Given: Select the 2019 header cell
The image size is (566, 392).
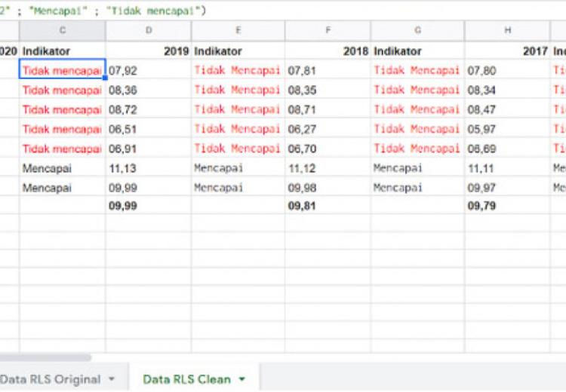Looking at the screenshot, I should pos(149,51).
